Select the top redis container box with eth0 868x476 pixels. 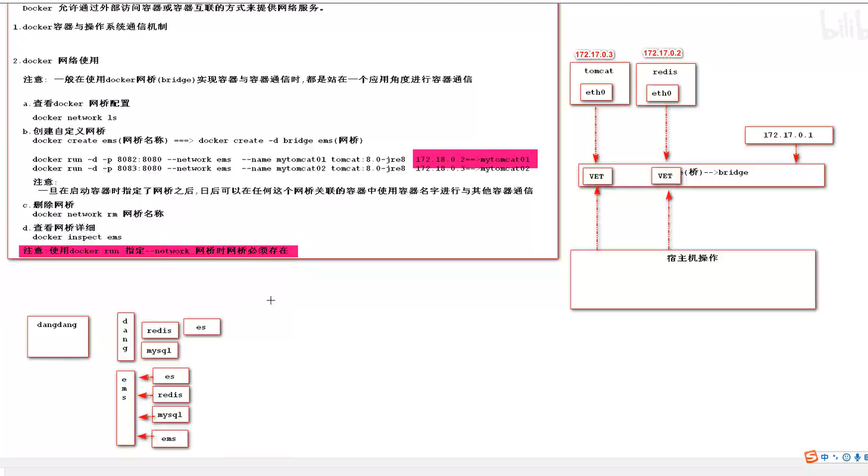(x=666, y=84)
